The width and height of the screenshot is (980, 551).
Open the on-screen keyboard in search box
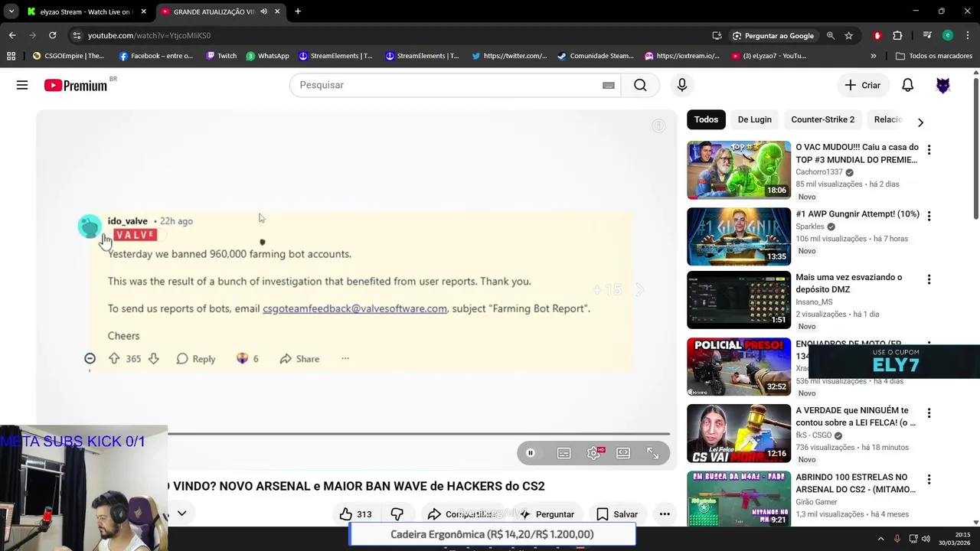609,85
